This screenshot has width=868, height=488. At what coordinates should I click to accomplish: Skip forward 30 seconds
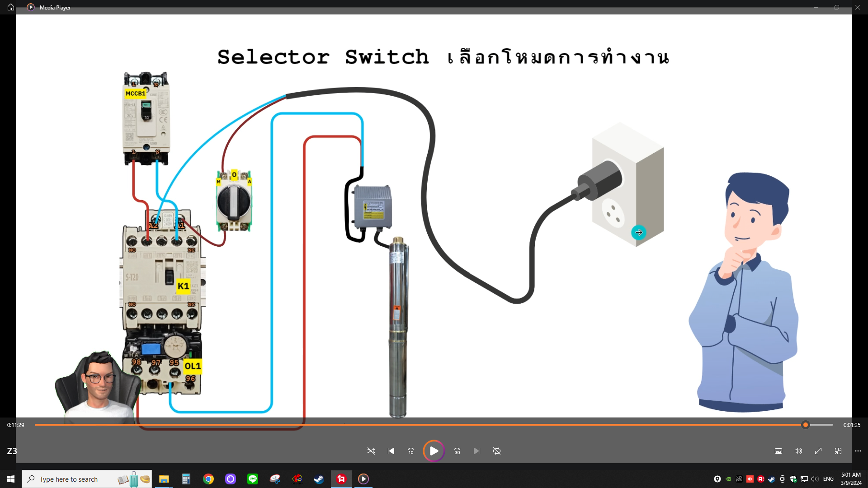tap(457, 451)
